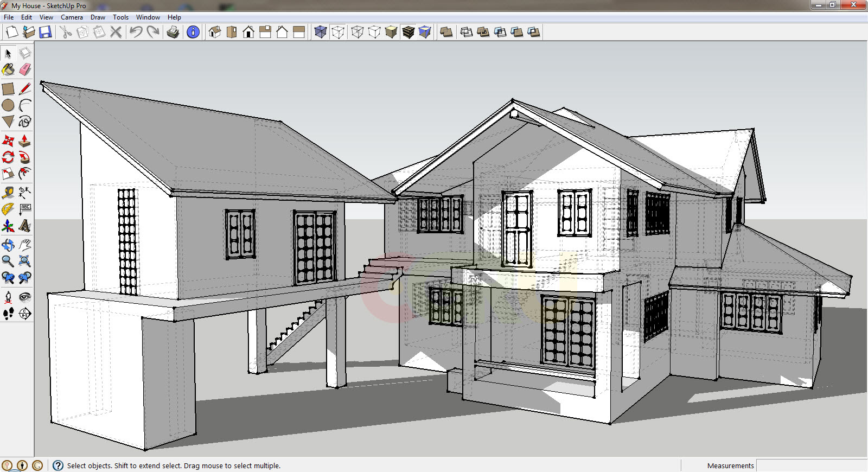Activate the Orbit tool

pyautogui.click(x=8, y=245)
